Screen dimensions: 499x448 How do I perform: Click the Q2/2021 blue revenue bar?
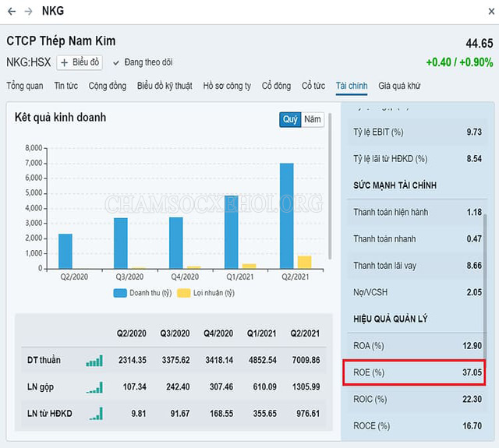(x=287, y=216)
